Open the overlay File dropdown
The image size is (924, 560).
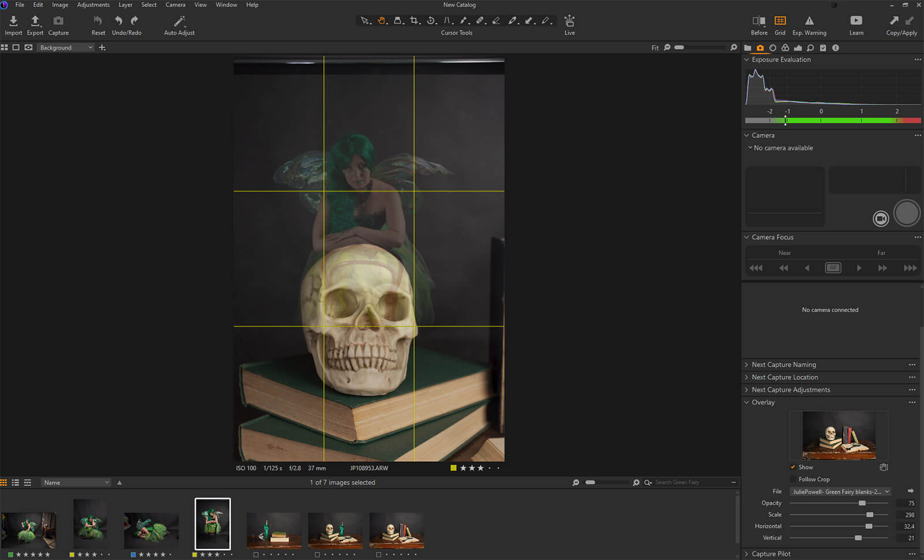click(840, 492)
